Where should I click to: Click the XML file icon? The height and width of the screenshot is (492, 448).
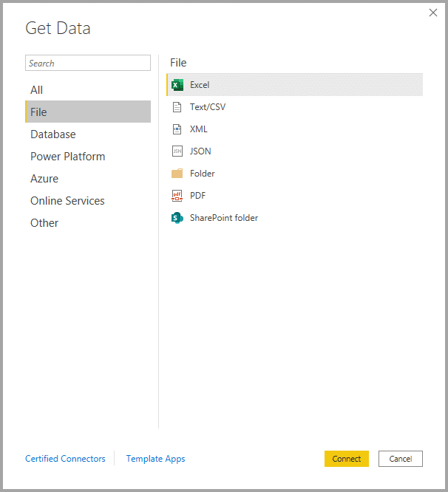[177, 129]
